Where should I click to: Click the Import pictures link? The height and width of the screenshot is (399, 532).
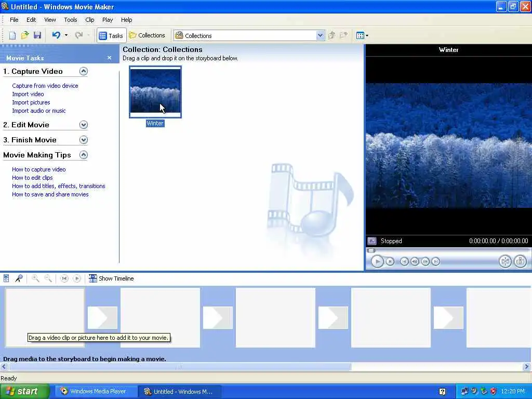tap(31, 102)
